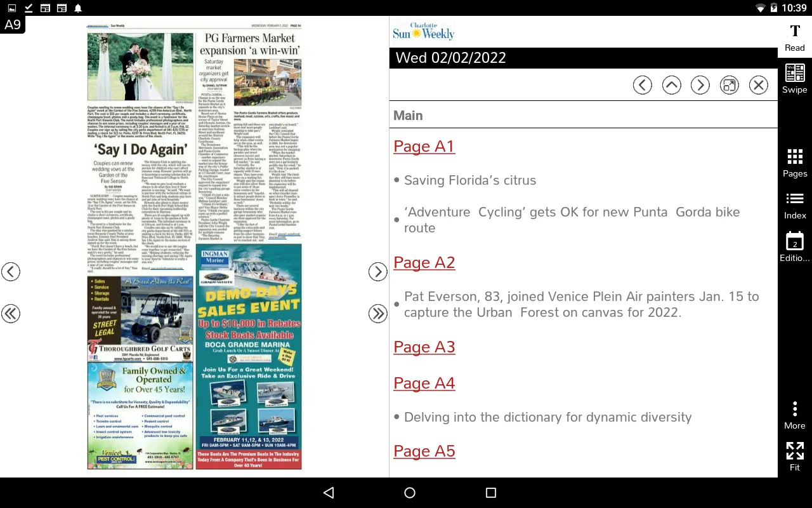Switch to Read text mode
Image resolution: width=812 pixels, height=508 pixels.
tap(794, 37)
